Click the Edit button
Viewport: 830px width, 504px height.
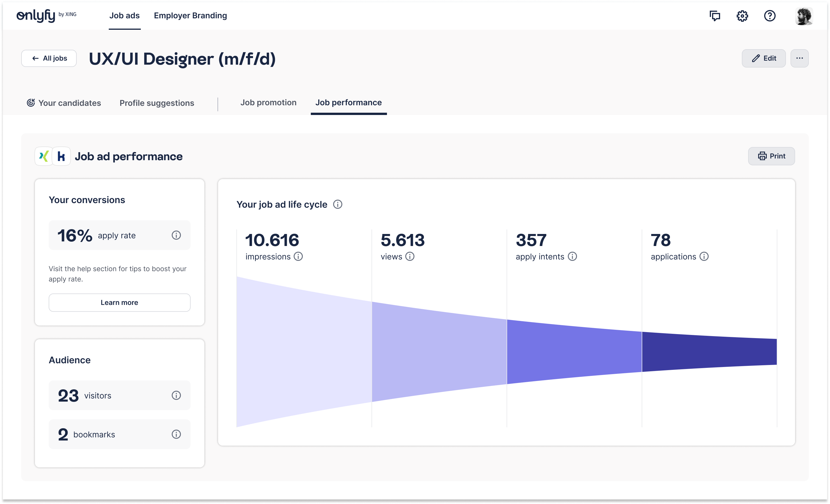764,58
